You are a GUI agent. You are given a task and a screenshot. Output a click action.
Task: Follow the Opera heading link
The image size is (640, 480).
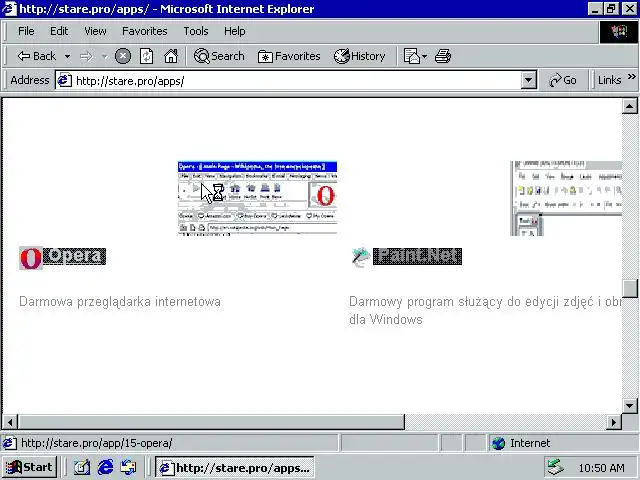[74, 256]
